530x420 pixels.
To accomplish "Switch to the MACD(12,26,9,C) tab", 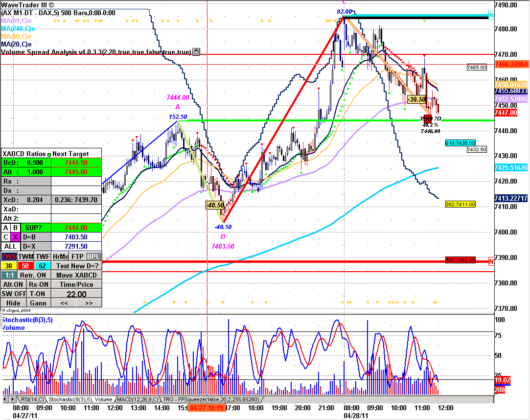I will (x=137, y=400).
